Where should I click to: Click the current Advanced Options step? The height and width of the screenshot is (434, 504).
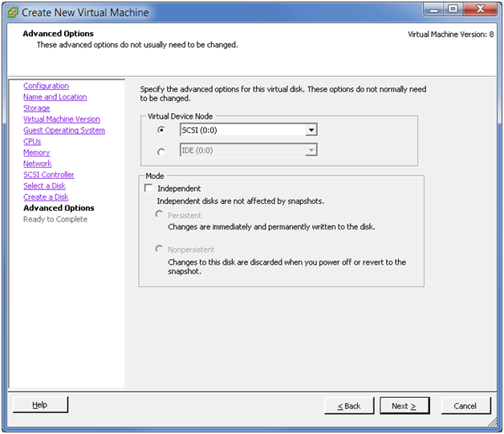tap(59, 208)
